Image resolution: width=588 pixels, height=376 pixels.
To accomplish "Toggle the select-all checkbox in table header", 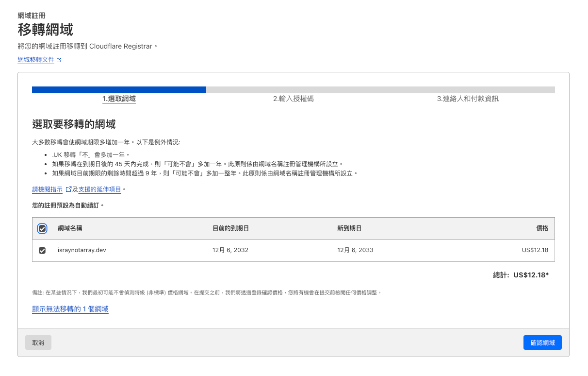I will point(42,228).
